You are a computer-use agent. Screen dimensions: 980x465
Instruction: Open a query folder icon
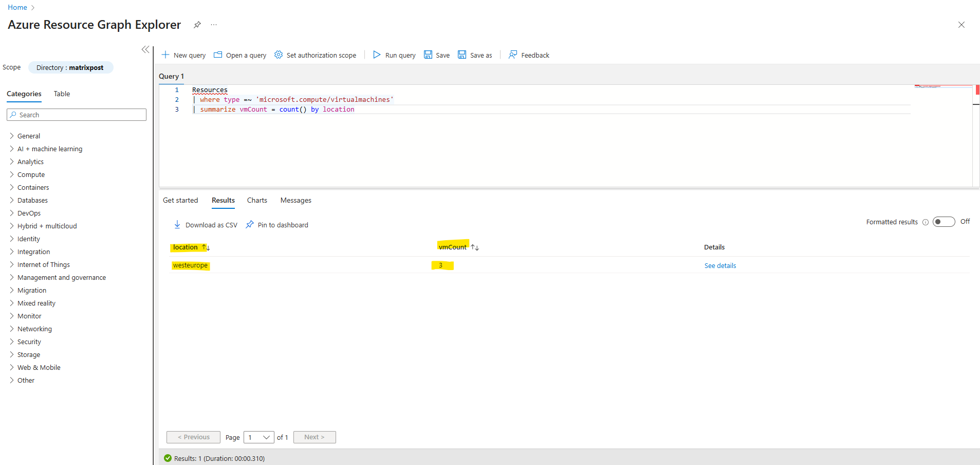[218, 55]
